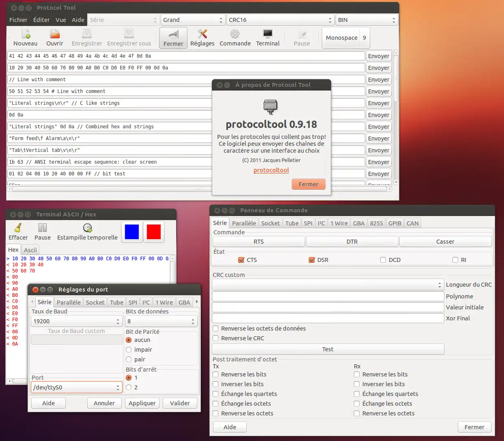The image size is (504, 441).
Task: Switch to GPIB tab in Panneau de Commande
Action: 394,223
